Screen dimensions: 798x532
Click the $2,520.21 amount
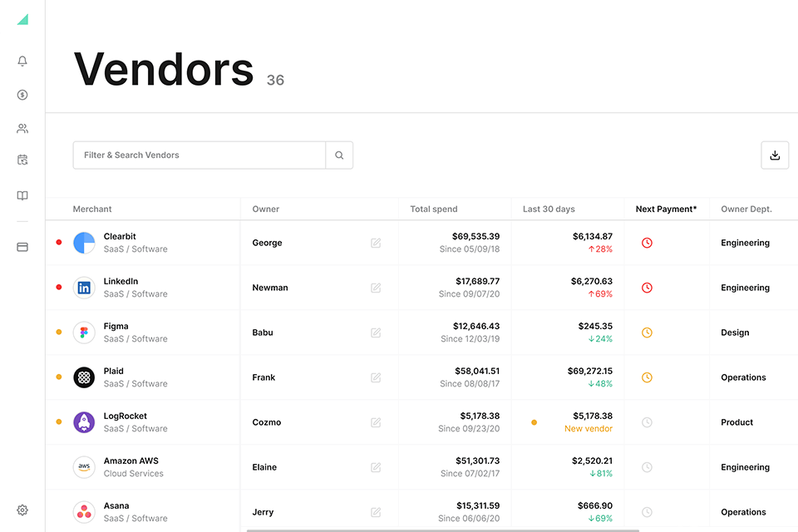[592, 461]
